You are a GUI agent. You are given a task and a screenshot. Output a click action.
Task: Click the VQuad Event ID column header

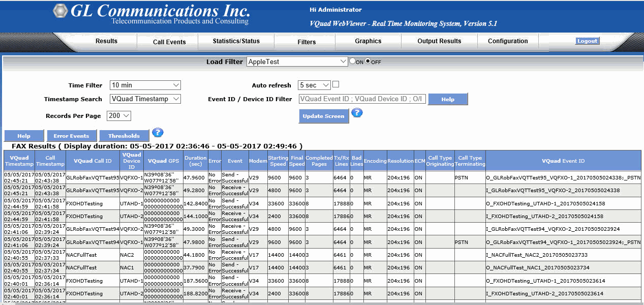[563, 161]
